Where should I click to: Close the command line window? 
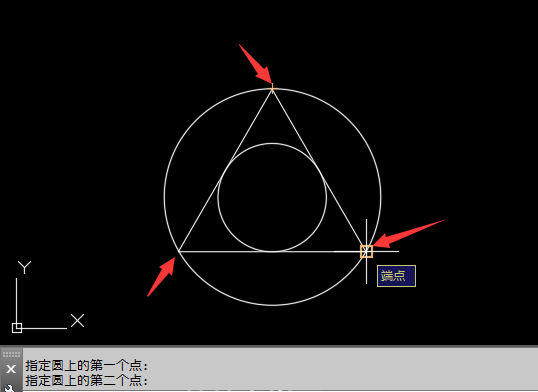(11, 369)
